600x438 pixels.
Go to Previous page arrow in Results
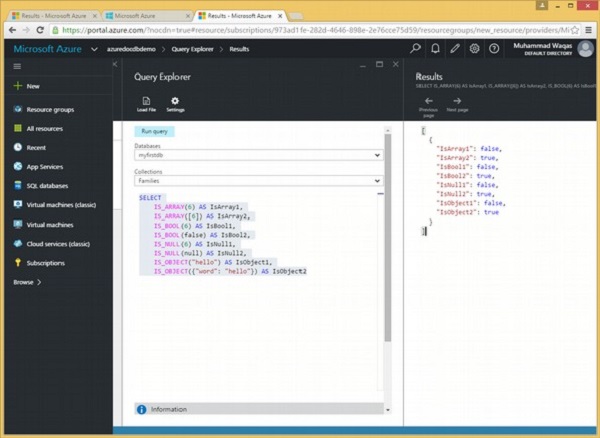tap(429, 101)
